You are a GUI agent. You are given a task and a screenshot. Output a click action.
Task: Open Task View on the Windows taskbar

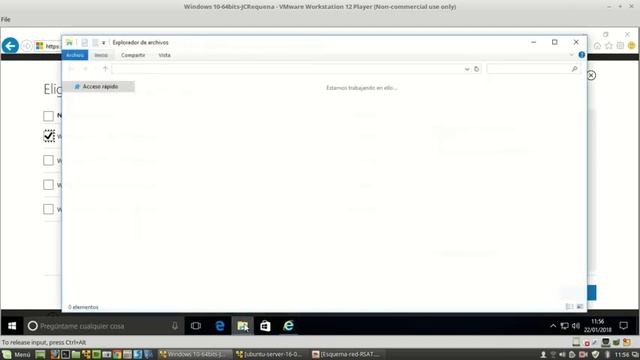click(196, 326)
